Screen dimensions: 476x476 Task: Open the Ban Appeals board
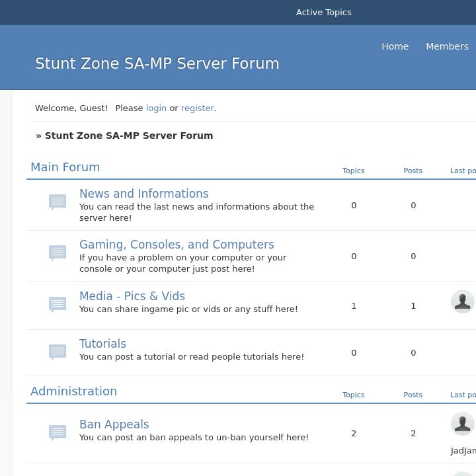click(114, 424)
